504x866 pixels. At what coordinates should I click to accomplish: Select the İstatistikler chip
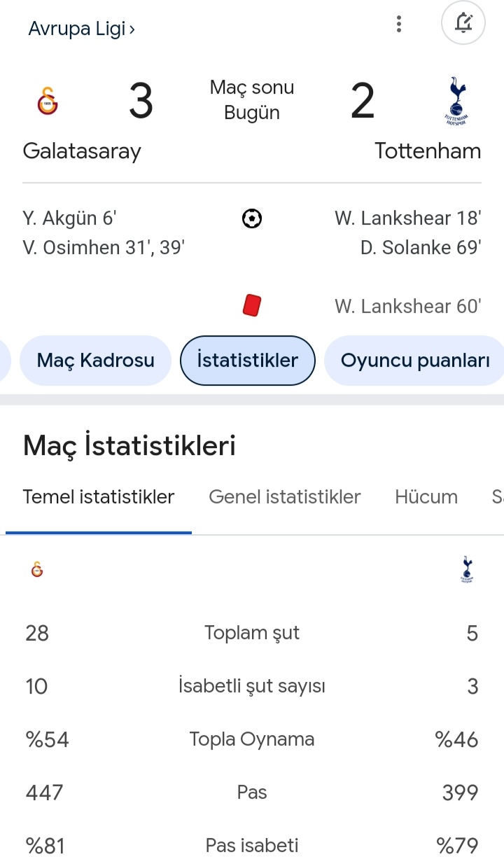(248, 361)
